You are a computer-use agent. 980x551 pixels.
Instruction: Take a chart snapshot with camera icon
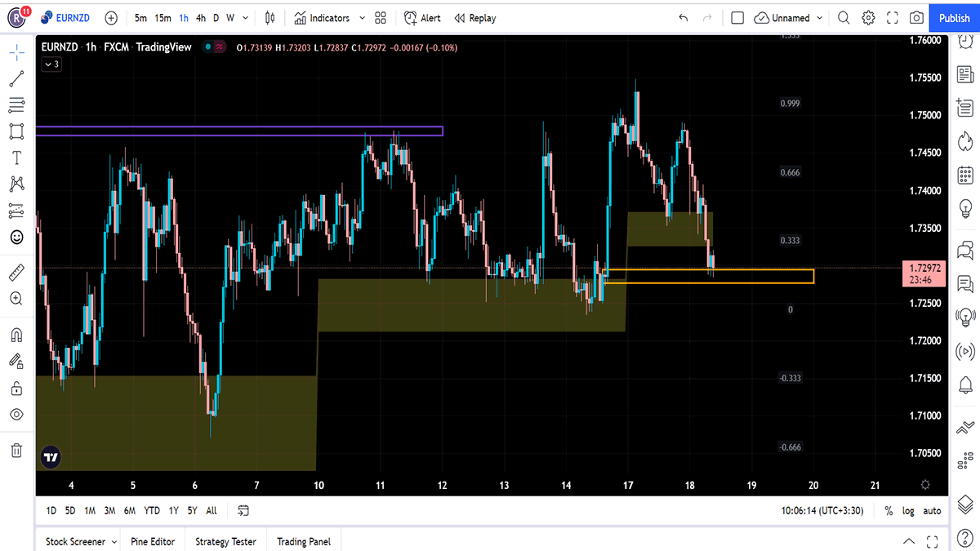tap(917, 18)
